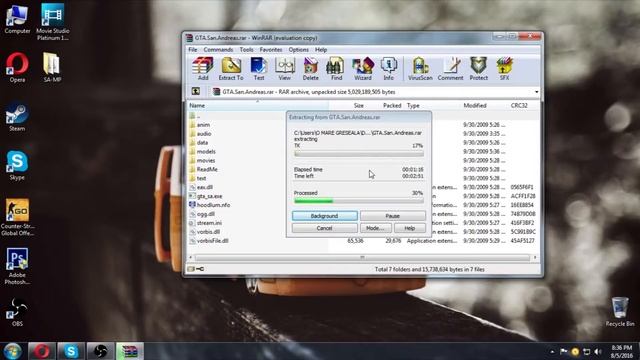Open the Favorites menu
This screenshot has width=640, height=360.
271,49
